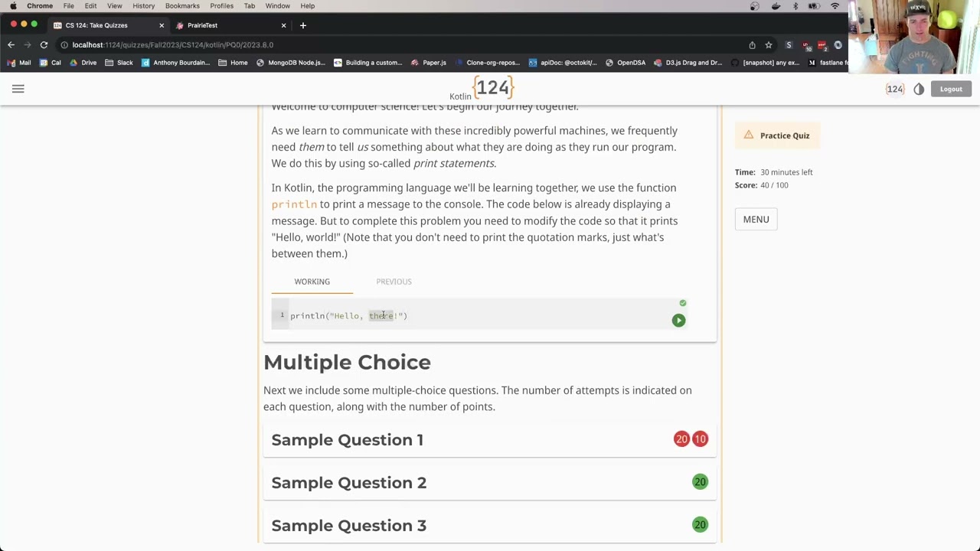
Task: Open the apiDoc: @octokit bookmark
Action: coord(562,63)
